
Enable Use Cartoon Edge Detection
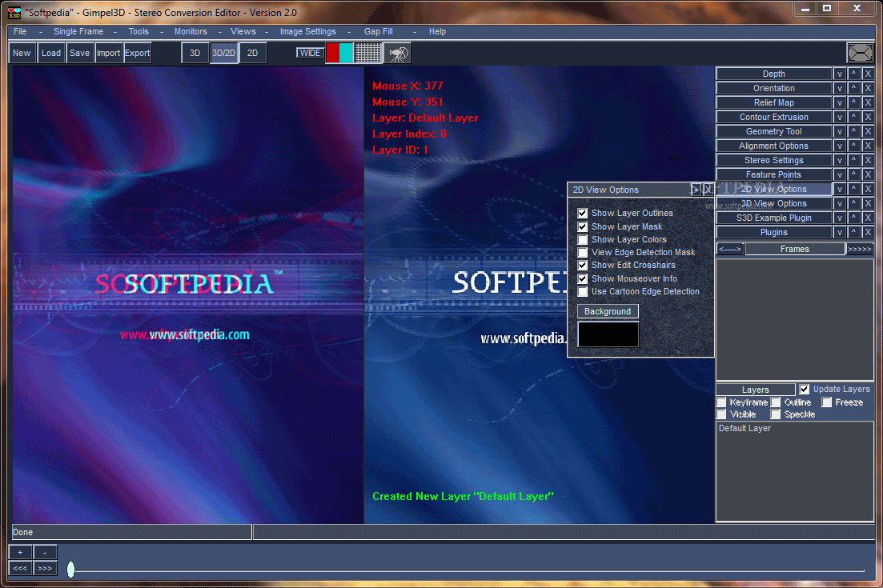(582, 291)
